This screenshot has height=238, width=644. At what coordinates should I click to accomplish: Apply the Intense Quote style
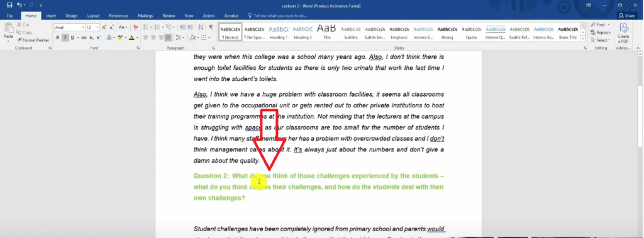pos(495,33)
